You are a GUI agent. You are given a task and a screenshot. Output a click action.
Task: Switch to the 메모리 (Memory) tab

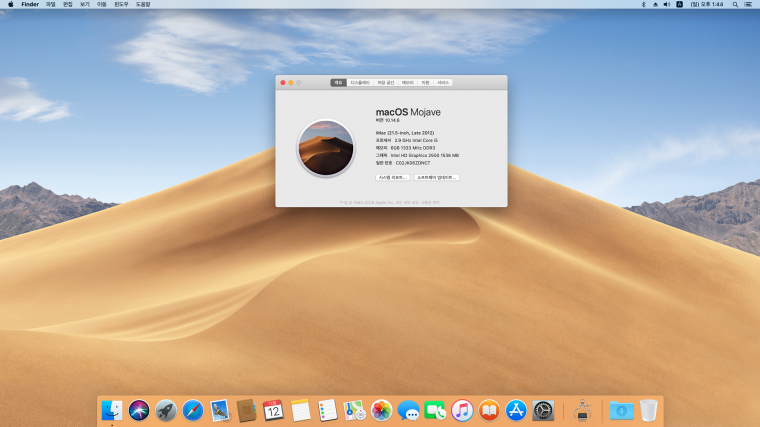(x=408, y=83)
